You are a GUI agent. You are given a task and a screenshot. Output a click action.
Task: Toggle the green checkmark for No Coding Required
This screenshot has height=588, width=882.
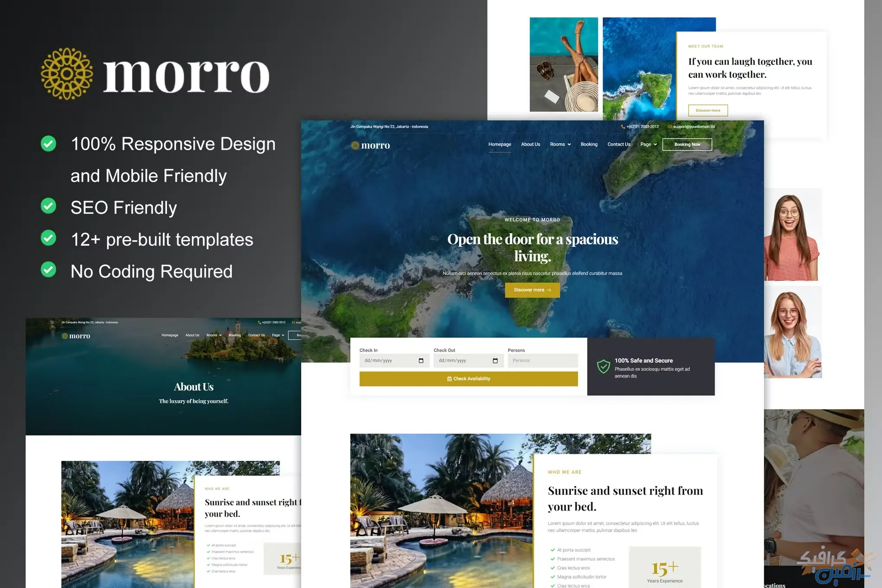(49, 271)
